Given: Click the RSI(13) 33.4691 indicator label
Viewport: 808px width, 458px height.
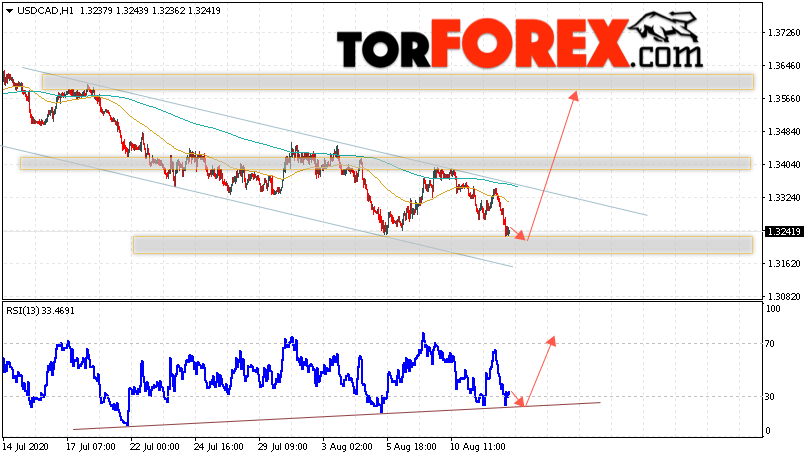Looking at the screenshot, I should pos(40,311).
